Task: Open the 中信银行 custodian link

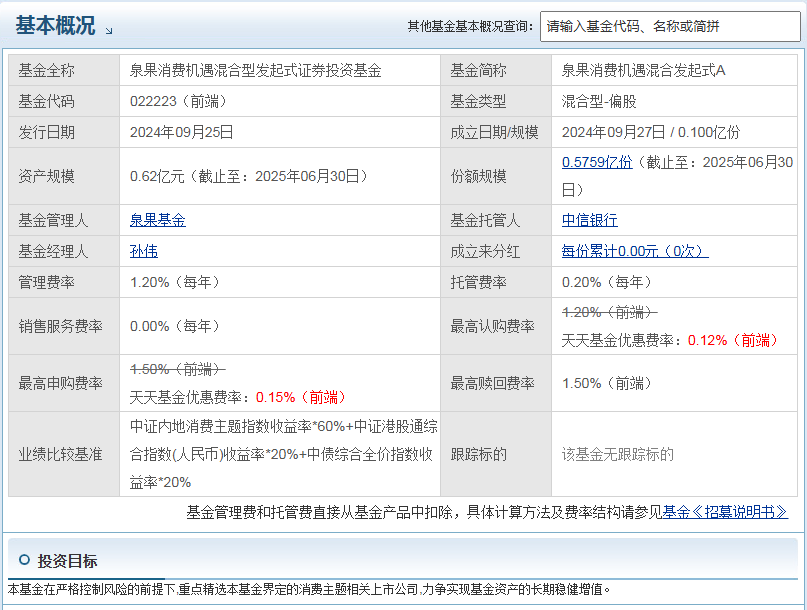Action: (x=589, y=220)
